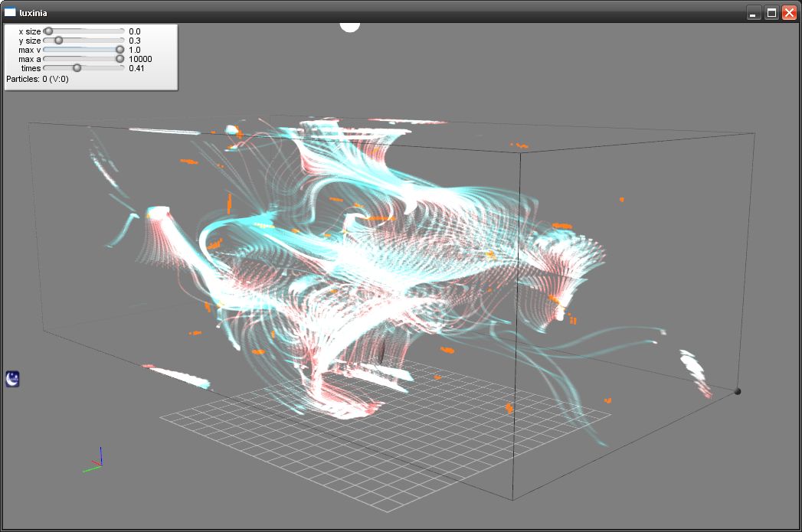Image resolution: width=802 pixels, height=532 pixels.
Task: Click the max a value 10000
Action: 140,59
